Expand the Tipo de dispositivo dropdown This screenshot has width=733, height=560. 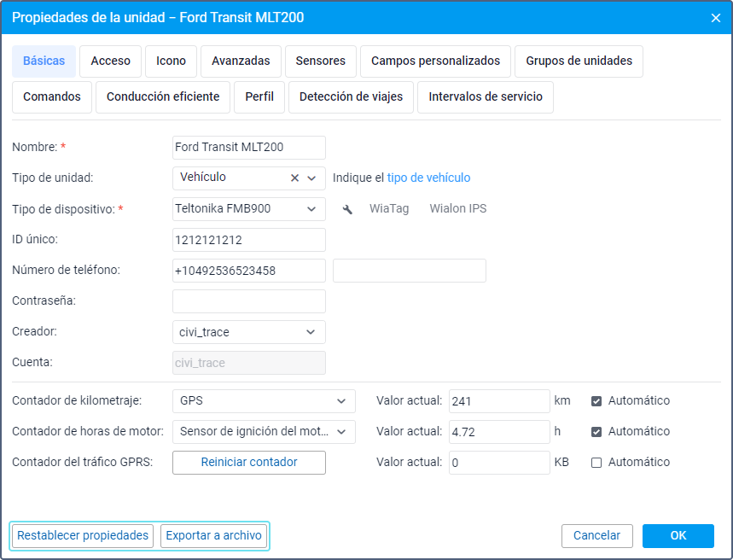[x=311, y=209]
